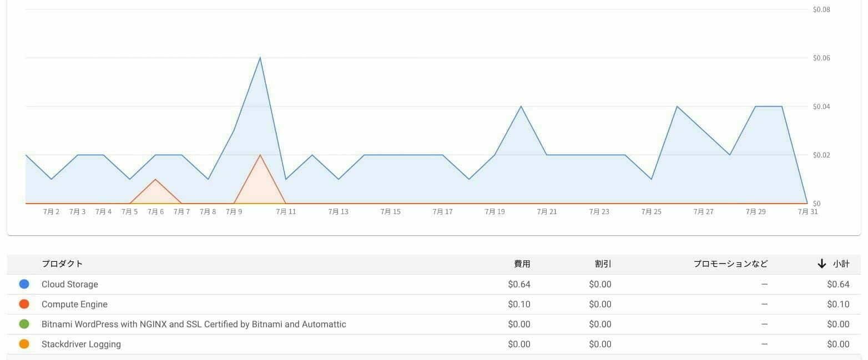868x360 pixels.
Task: Click the $0.08 y-axis label
Action: pos(821,9)
